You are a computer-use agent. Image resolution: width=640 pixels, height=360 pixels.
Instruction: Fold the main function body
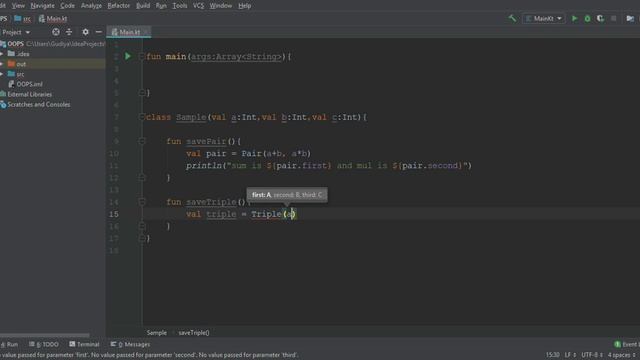142,56
